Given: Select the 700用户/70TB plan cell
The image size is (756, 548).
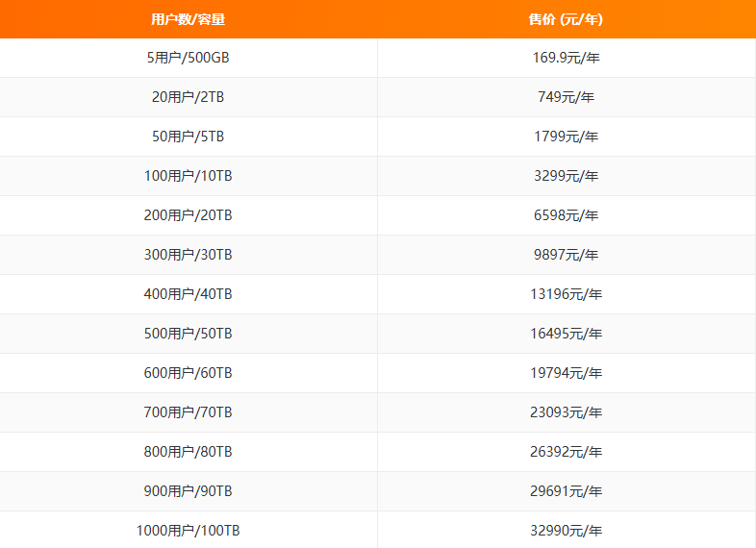Looking at the screenshot, I should [189, 412].
